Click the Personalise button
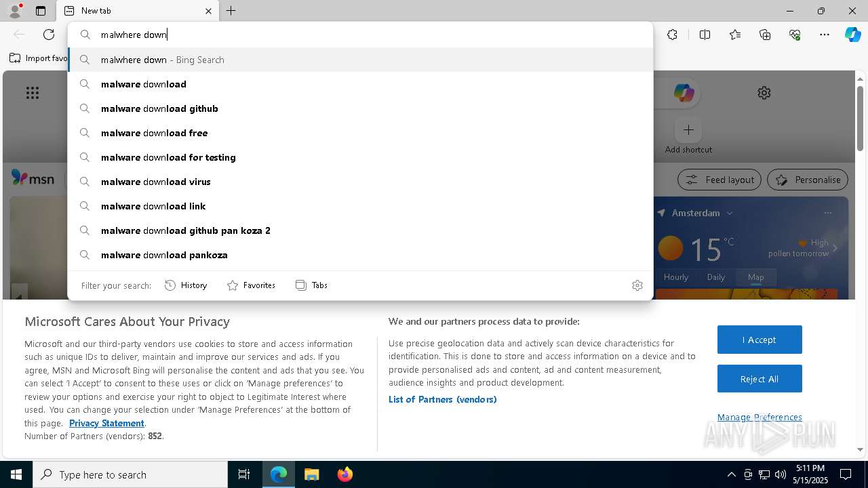Screen dimensions: 868x488 807,180
